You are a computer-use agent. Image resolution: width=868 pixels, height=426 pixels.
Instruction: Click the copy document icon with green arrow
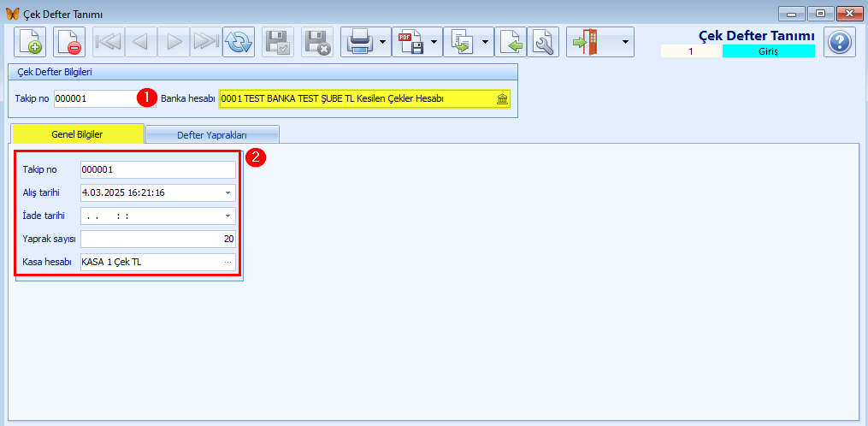tap(462, 42)
